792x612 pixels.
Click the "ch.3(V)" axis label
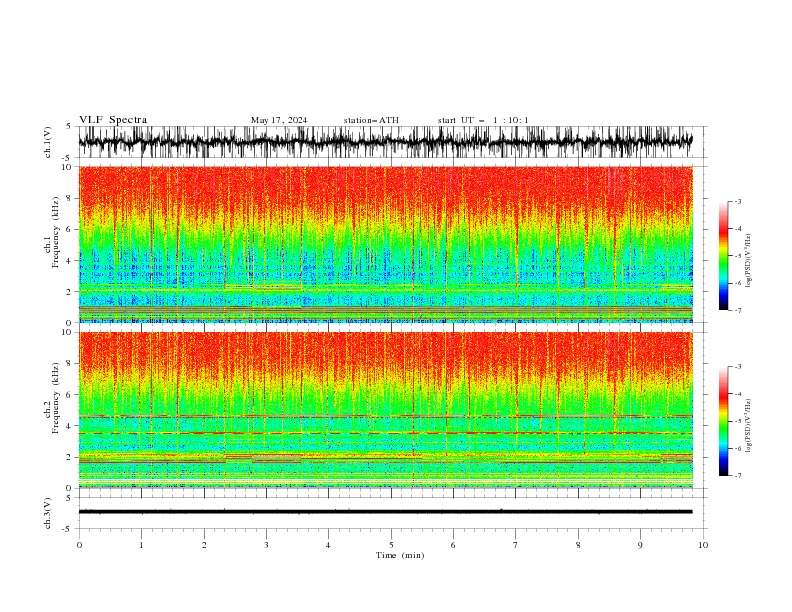click(48, 513)
